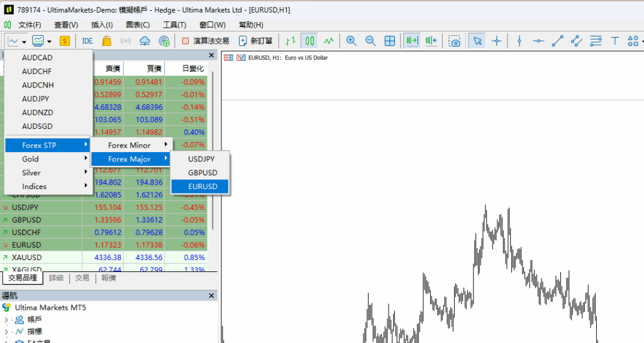This screenshot has height=343, width=644.
Task: Select AUDNZD from the symbol list
Action: pyautogui.click(x=48, y=112)
